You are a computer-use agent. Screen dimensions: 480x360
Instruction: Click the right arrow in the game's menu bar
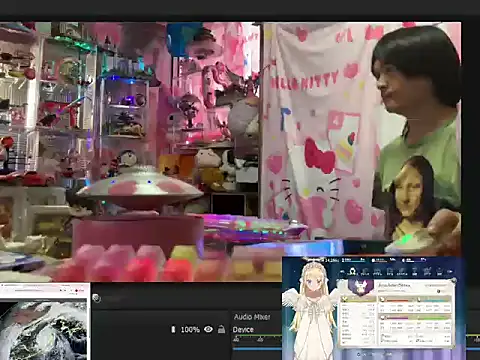pyautogui.click(x=451, y=272)
